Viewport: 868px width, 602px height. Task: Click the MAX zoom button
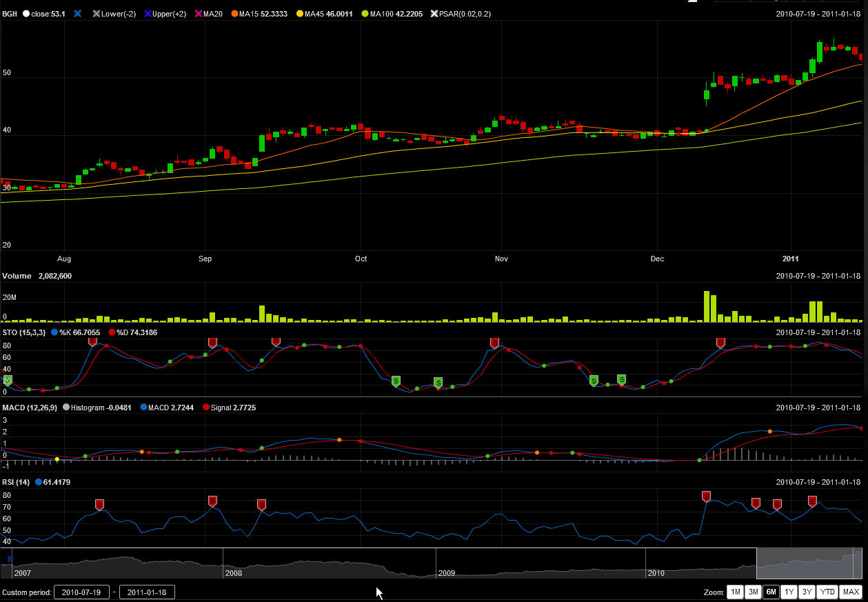849,592
